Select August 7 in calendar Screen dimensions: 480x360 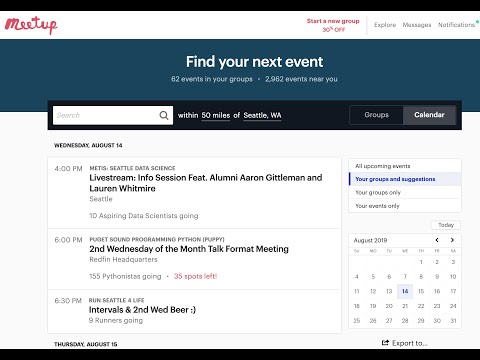click(x=405, y=277)
